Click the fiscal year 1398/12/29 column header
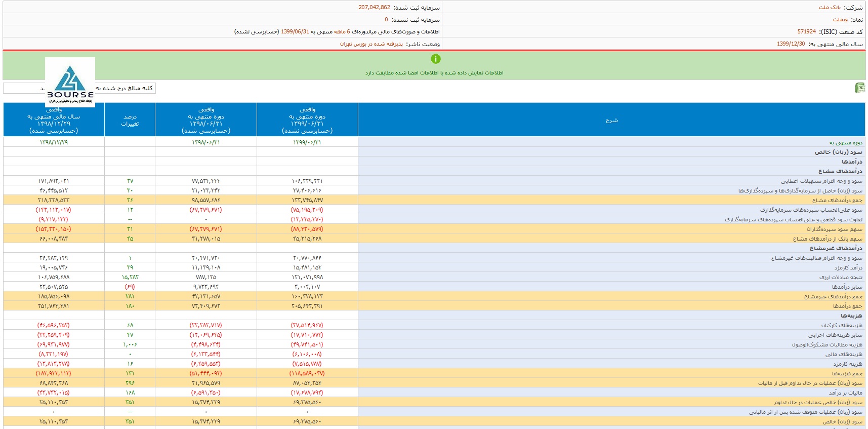This screenshot has height=429, width=868. point(54,120)
